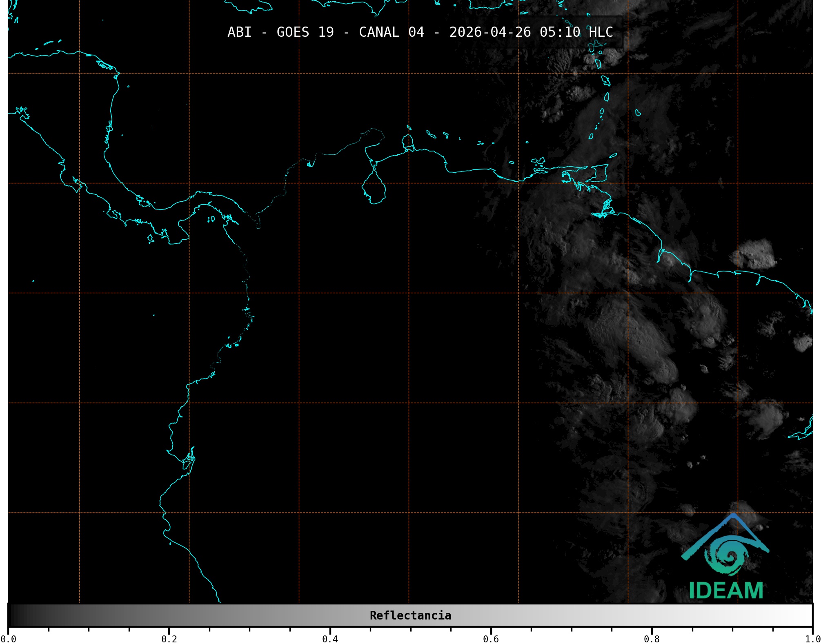Click the Panama isthmus outline

pyautogui.click(x=200, y=200)
